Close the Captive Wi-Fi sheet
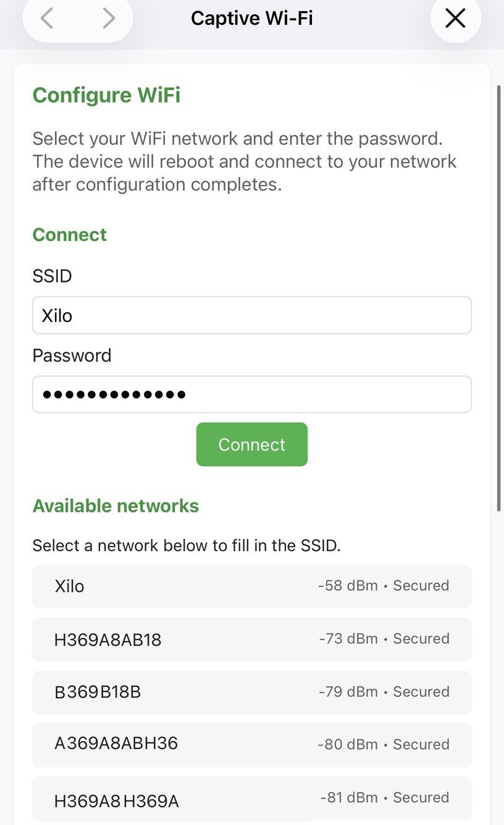The image size is (504, 825). point(455,19)
